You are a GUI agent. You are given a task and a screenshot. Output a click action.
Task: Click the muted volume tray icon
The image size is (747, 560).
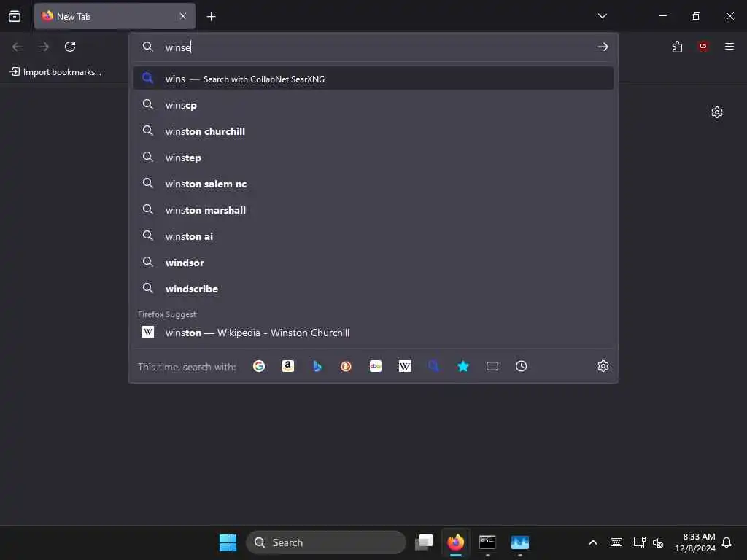click(658, 542)
